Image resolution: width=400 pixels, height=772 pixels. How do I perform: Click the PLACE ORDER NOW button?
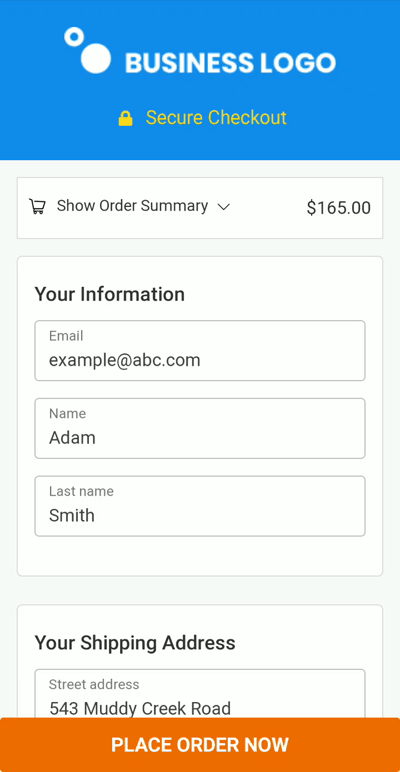click(200, 744)
